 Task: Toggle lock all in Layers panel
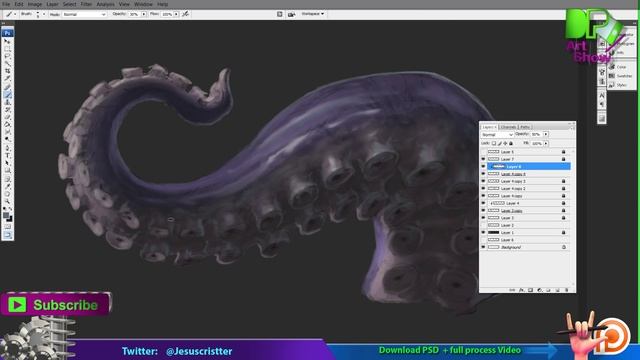pyautogui.click(x=511, y=143)
